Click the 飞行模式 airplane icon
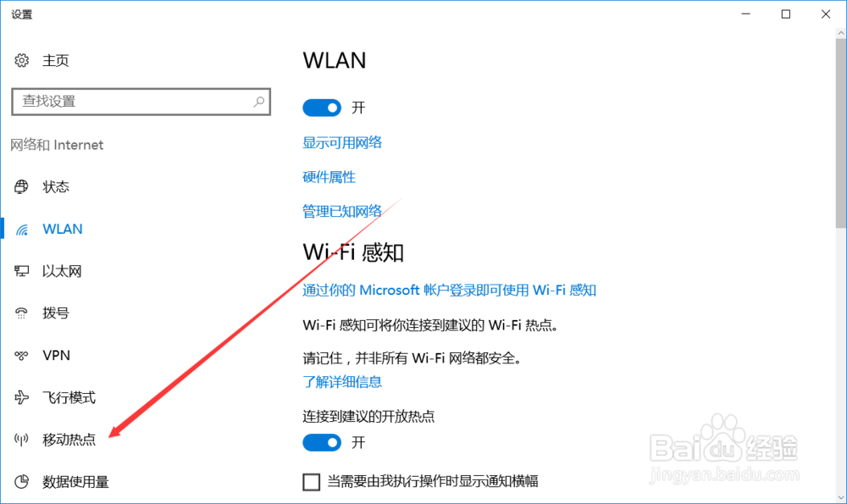 click(x=22, y=397)
